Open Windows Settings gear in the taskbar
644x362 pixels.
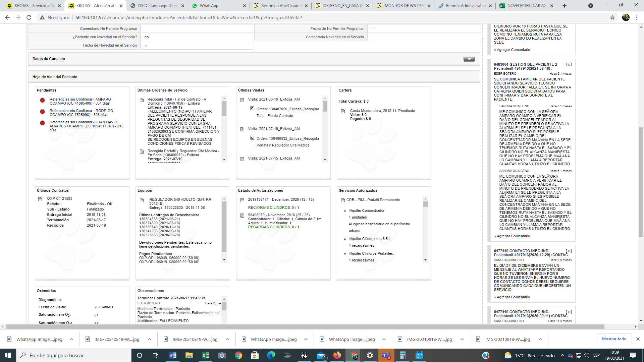[370, 355]
